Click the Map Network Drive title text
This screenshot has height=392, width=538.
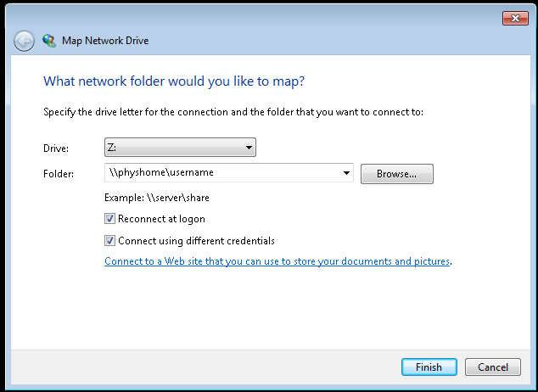tap(105, 41)
